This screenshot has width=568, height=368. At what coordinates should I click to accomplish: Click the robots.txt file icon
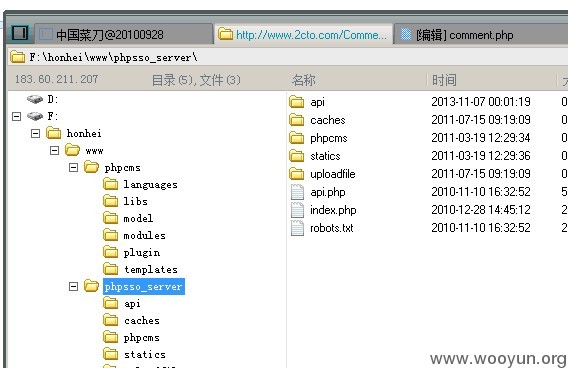point(297,228)
